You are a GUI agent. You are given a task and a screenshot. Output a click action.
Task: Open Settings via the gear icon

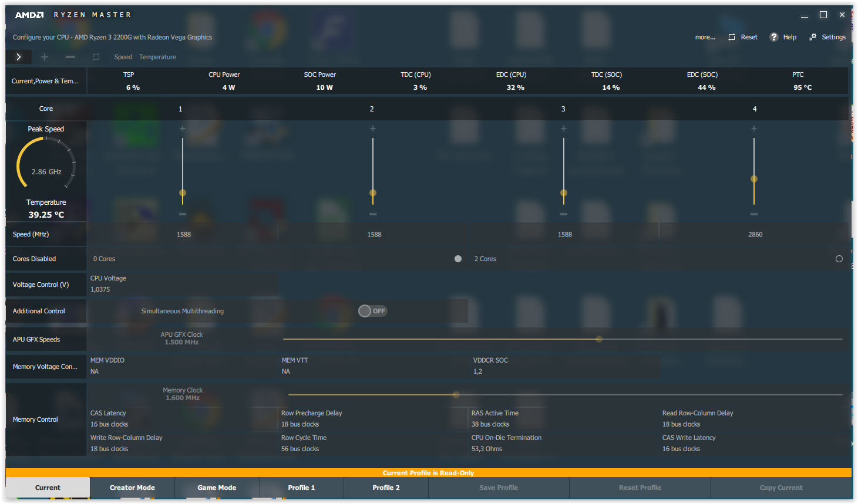[813, 37]
